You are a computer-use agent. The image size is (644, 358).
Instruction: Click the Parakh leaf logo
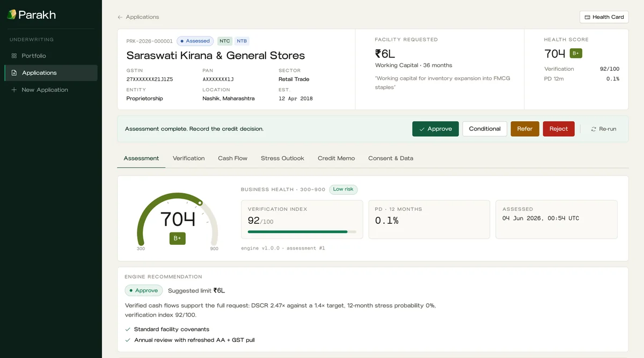coord(12,14)
